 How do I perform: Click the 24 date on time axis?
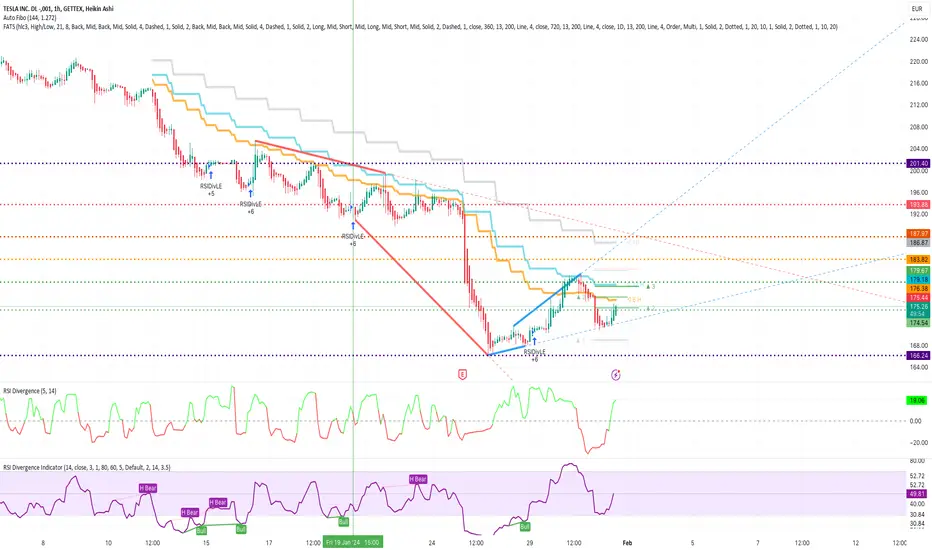[432, 543]
